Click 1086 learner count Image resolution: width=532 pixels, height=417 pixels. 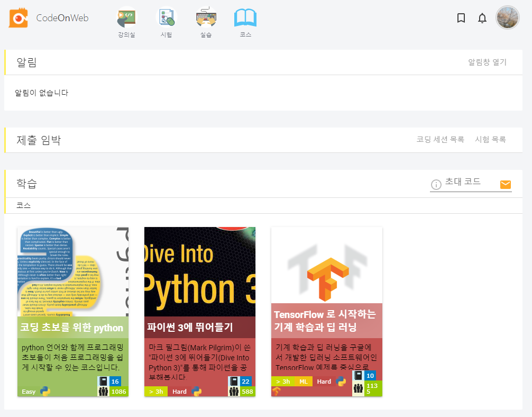coord(119,392)
